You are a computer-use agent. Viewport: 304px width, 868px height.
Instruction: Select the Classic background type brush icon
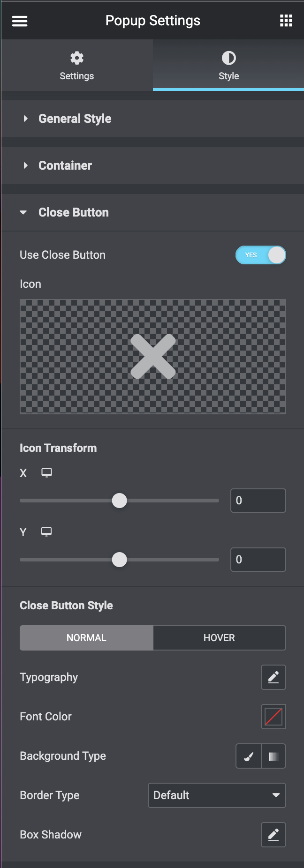(x=248, y=756)
